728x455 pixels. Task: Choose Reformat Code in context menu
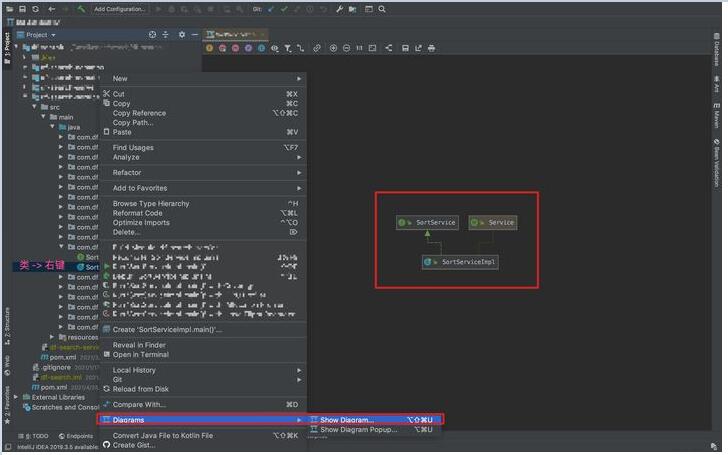coord(203,213)
